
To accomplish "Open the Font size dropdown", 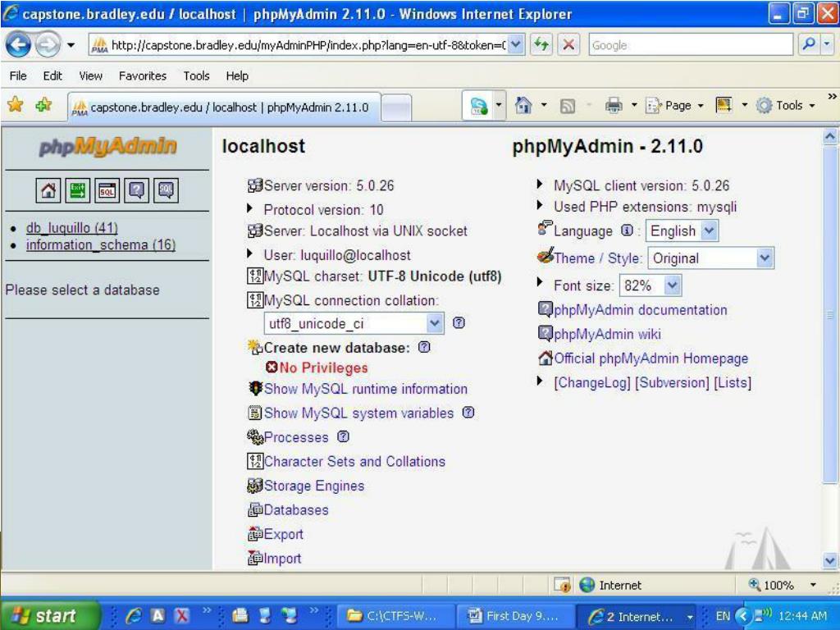I will (650, 285).
